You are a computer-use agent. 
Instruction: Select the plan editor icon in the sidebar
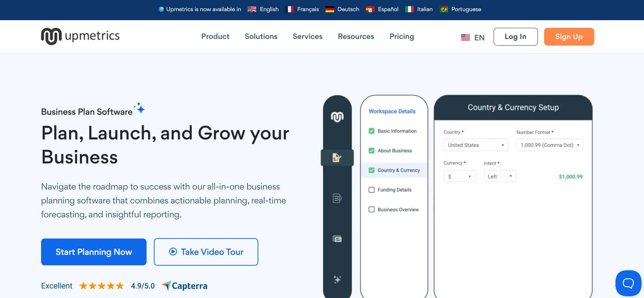337,158
